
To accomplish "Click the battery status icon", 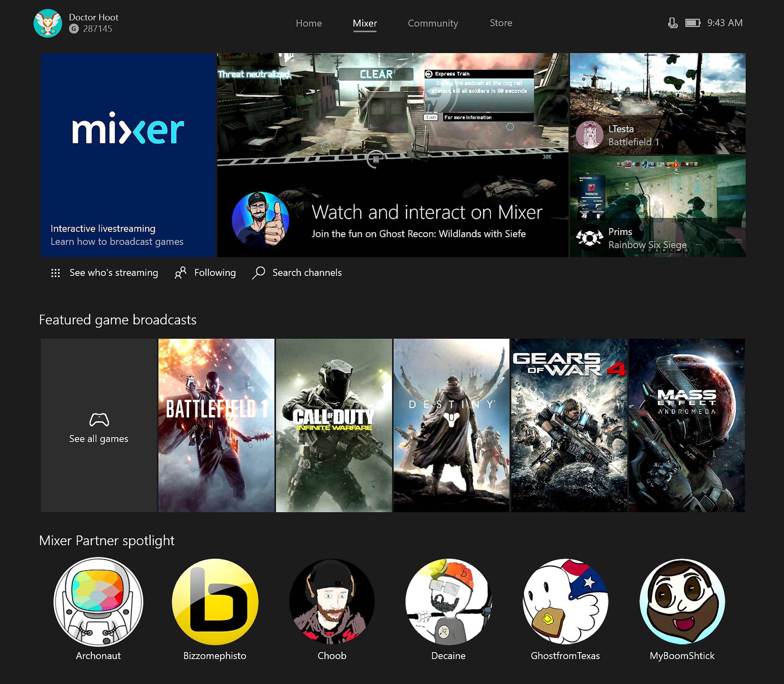I will (692, 23).
